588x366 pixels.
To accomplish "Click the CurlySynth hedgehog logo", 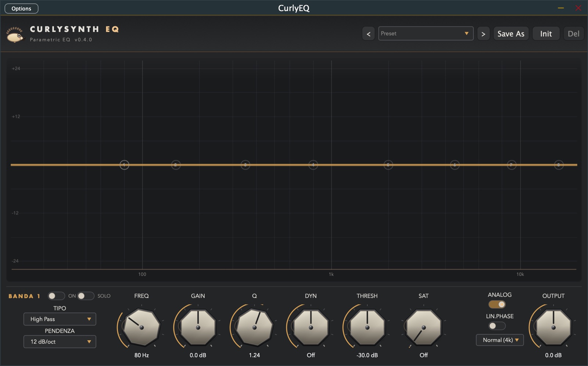I will point(15,35).
